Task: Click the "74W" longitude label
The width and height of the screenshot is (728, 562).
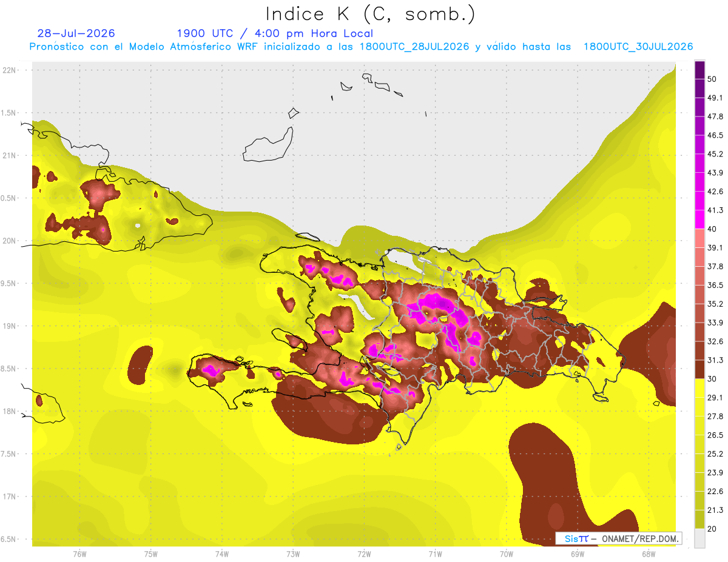Action: click(x=222, y=554)
